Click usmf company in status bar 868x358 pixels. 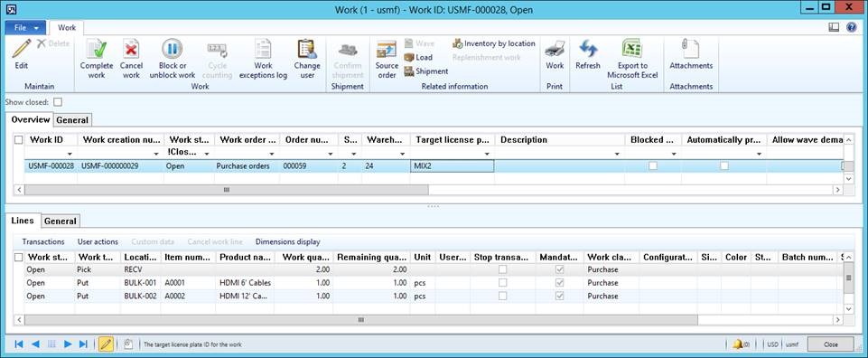pyautogui.click(x=791, y=344)
